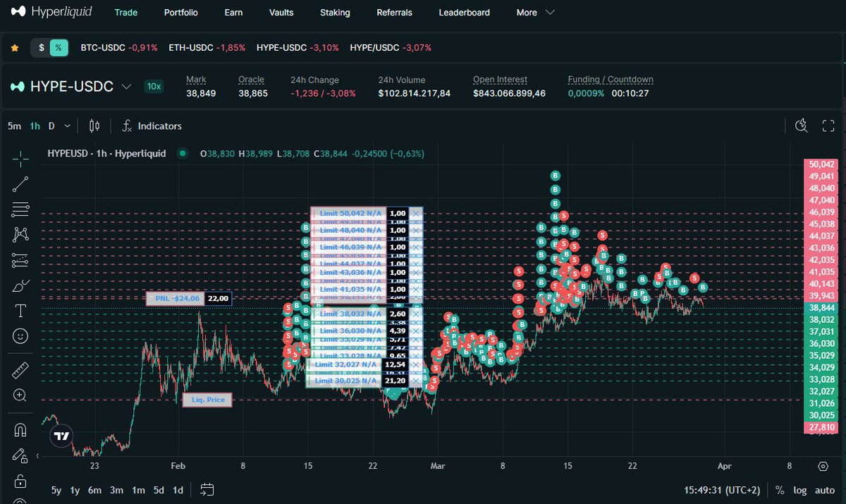This screenshot has height=504, width=846.
Task: Open the Vaults page
Action: (281, 13)
